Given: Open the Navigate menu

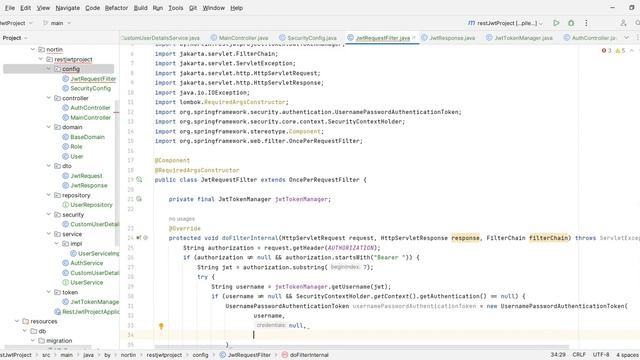Looking at the screenshot, I should (67, 8).
